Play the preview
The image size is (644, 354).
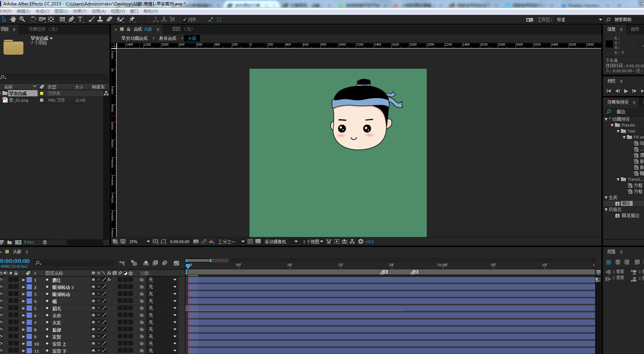pyautogui.click(x=626, y=91)
